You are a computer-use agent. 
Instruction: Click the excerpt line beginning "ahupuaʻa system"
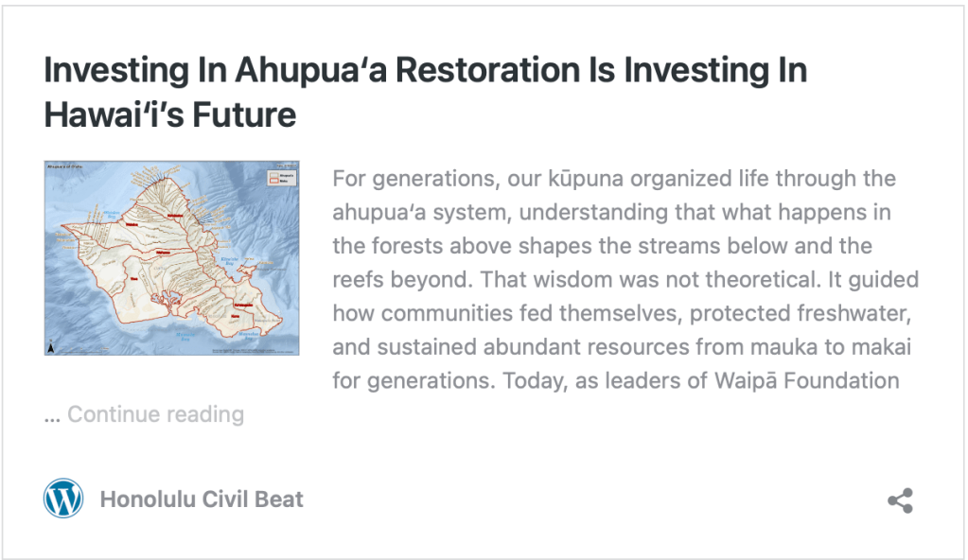coord(611,213)
